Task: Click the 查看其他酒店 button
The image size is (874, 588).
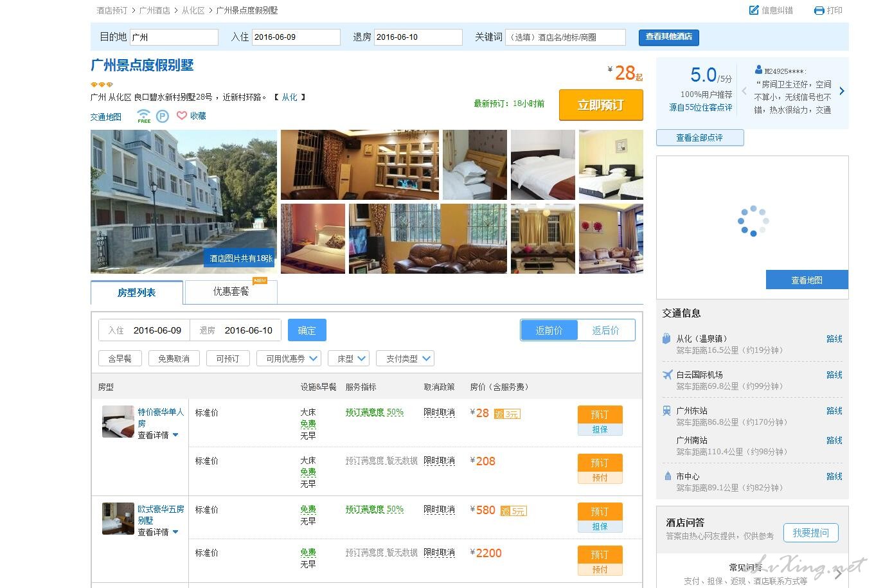Action: pos(668,37)
